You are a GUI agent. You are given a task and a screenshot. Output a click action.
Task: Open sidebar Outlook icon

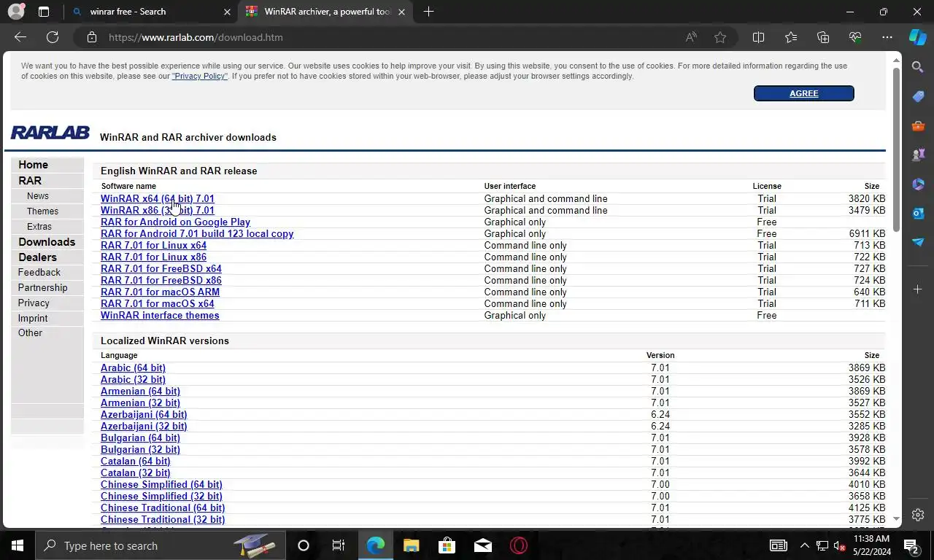[x=918, y=213]
